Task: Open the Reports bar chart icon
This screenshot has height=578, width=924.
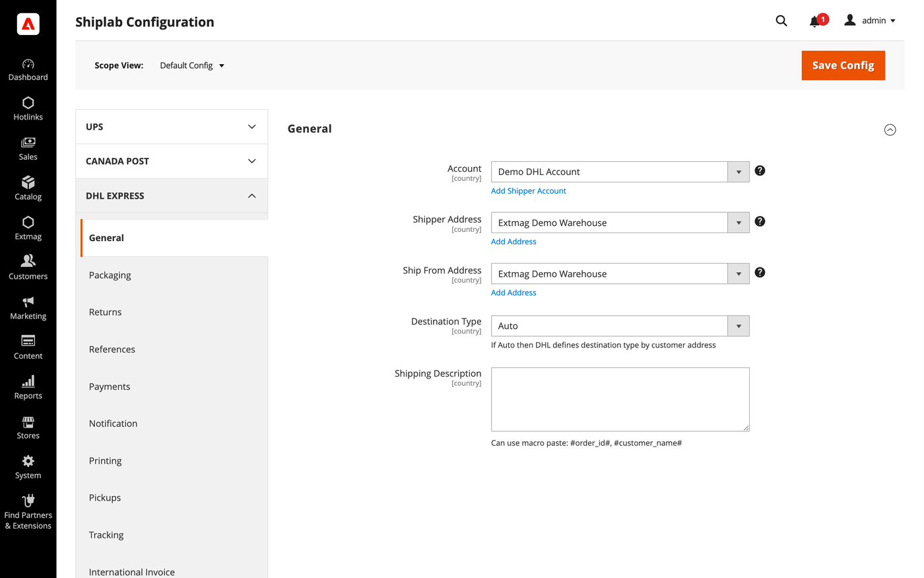Action: click(x=28, y=381)
